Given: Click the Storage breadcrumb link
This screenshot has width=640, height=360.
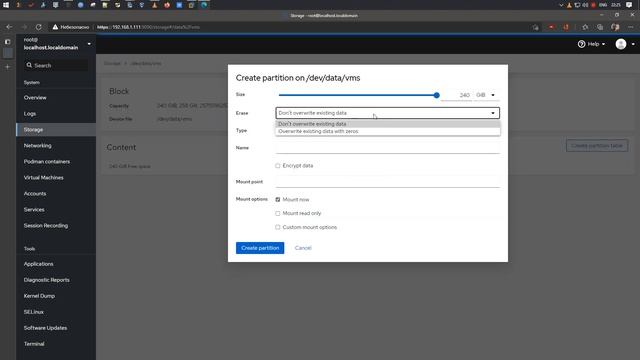Looking at the screenshot, I should (112, 64).
